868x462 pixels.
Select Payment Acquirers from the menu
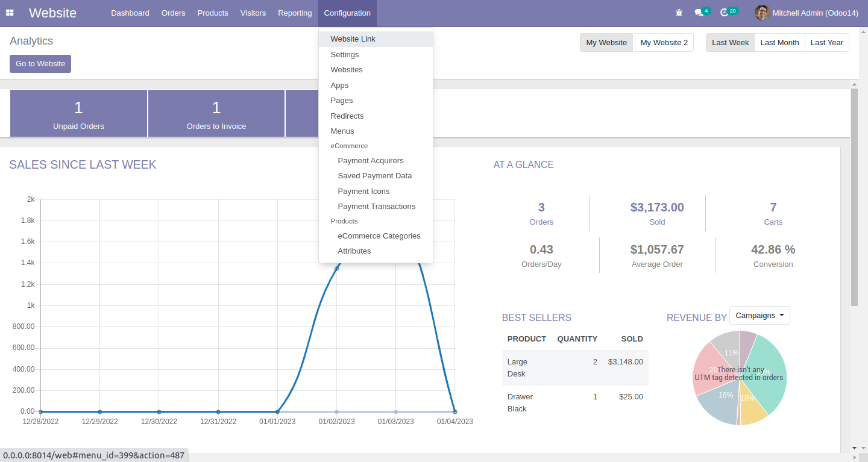tap(370, 160)
